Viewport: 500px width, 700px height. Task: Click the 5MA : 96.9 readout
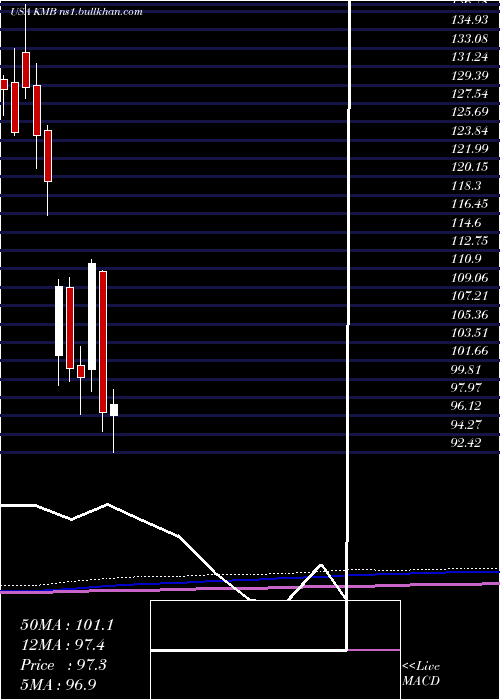pos(59,684)
